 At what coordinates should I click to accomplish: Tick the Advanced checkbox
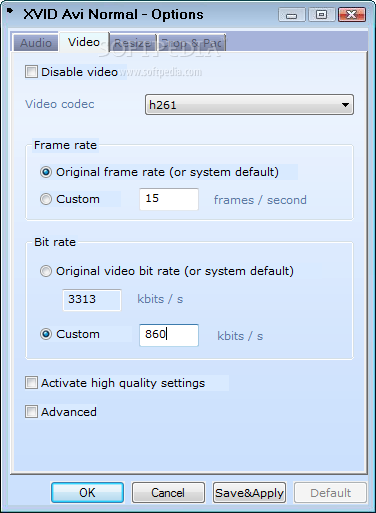[31, 412]
